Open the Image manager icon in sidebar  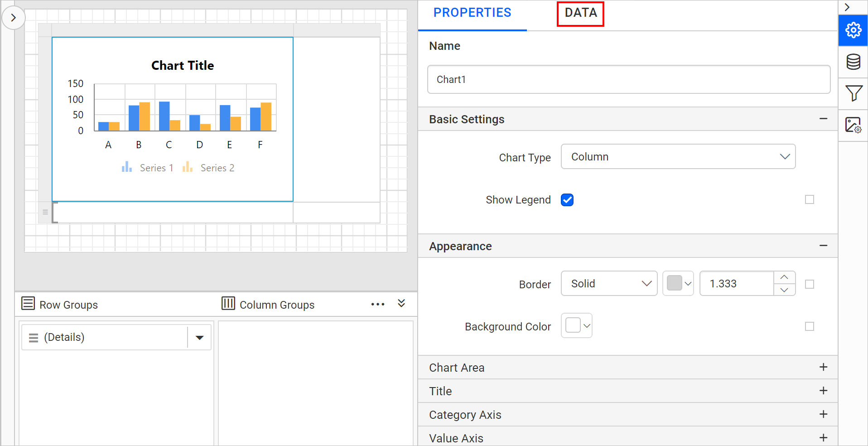853,125
